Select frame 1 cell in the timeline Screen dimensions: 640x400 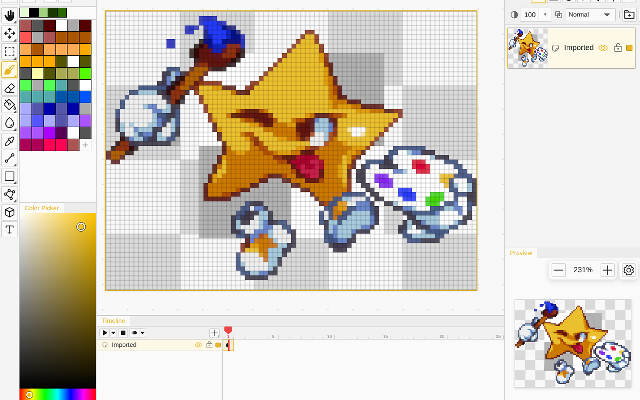click(229, 345)
